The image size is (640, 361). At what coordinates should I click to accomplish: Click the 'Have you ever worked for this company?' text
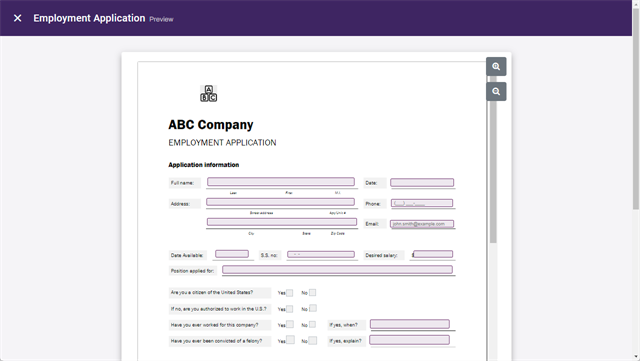point(214,325)
